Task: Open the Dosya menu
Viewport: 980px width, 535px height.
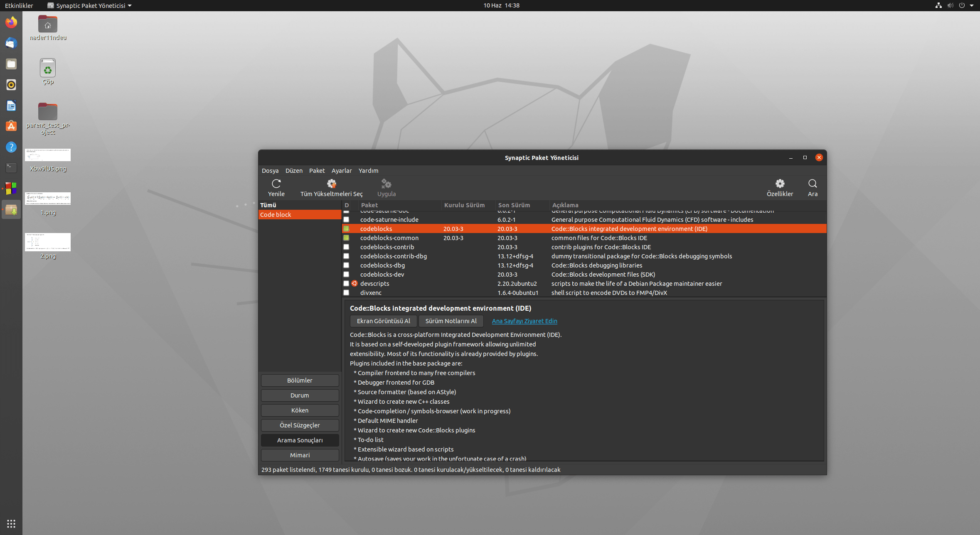Action: 270,171
